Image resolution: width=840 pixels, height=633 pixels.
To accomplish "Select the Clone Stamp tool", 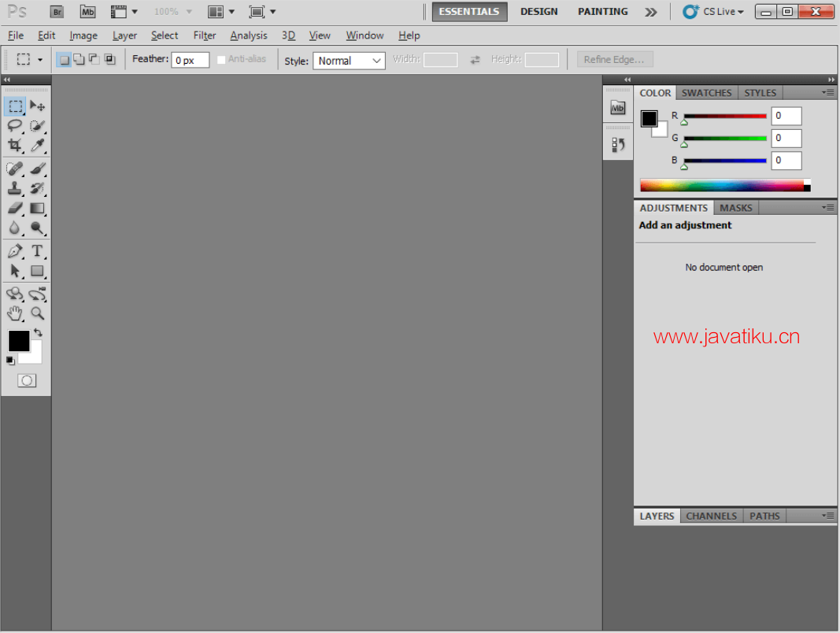I will tap(15, 188).
